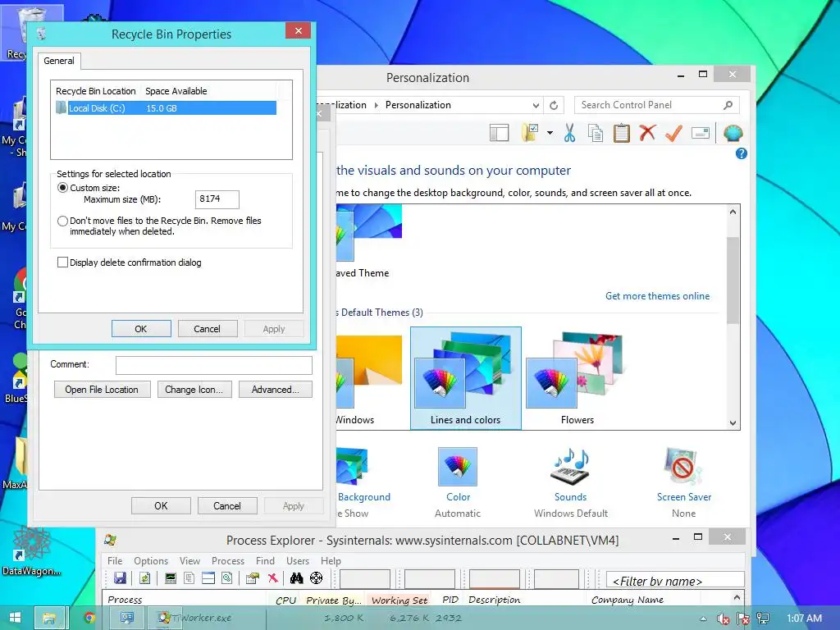This screenshot has height=630, width=840.
Task: Click the Kill Process red X icon
Action: (272, 577)
